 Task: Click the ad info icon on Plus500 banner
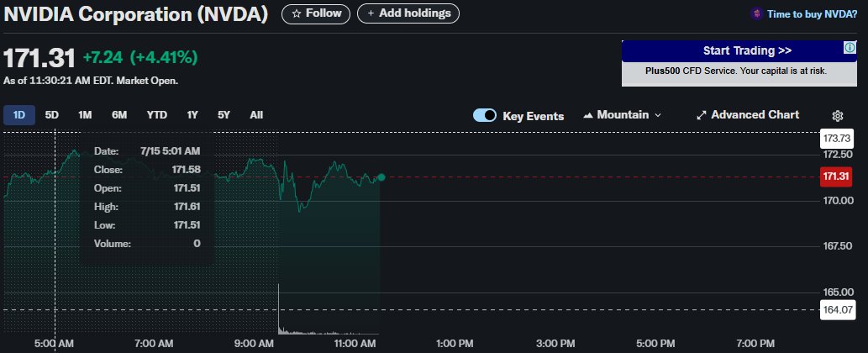tap(850, 48)
